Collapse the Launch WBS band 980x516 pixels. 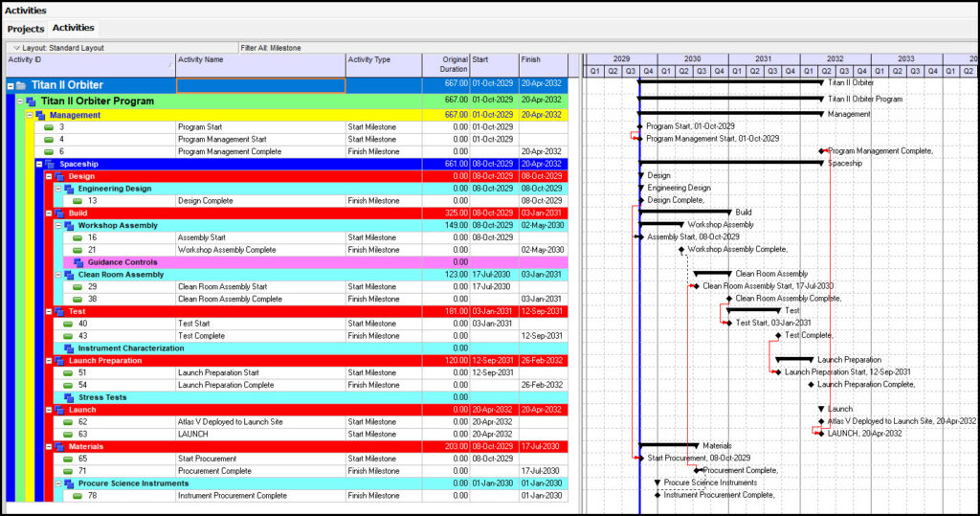point(49,410)
